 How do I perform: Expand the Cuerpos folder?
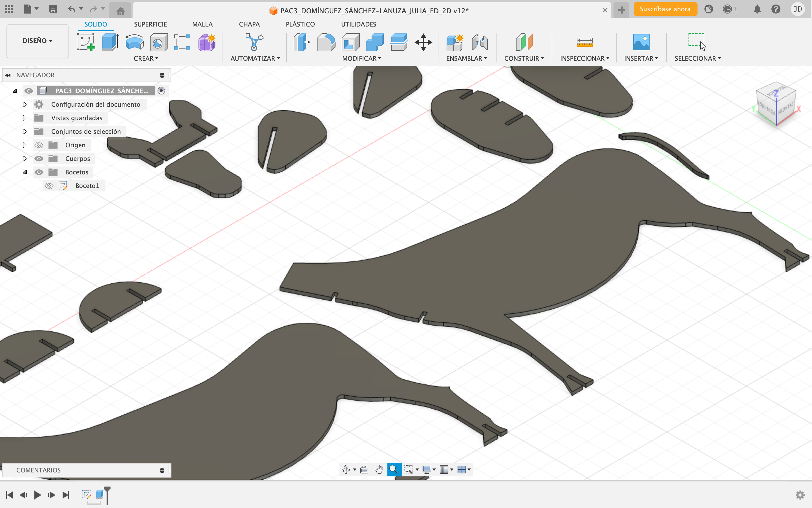25,159
